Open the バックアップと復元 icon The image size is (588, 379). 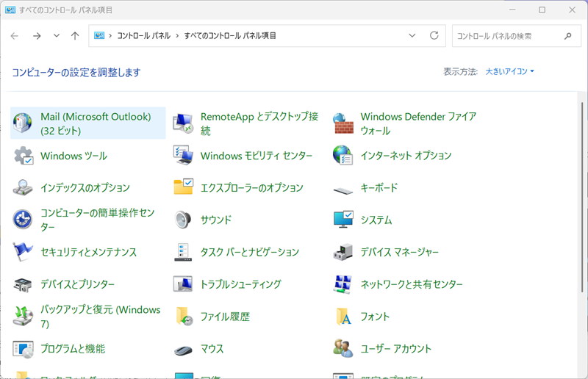(23, 316)
